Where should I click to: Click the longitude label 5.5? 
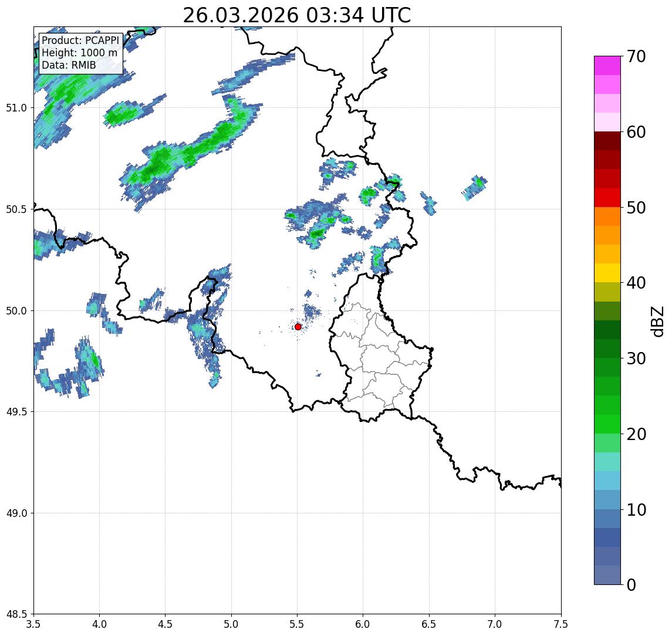coord(298,624)
